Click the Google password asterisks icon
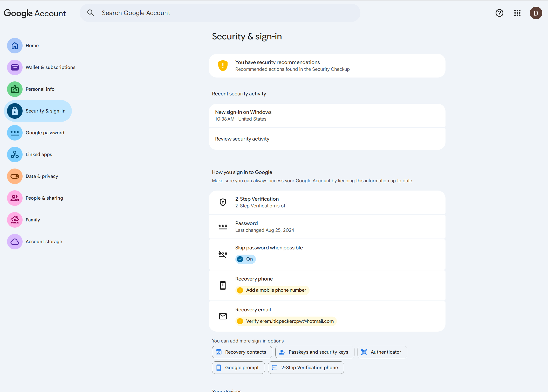 (x=15, y=133)
